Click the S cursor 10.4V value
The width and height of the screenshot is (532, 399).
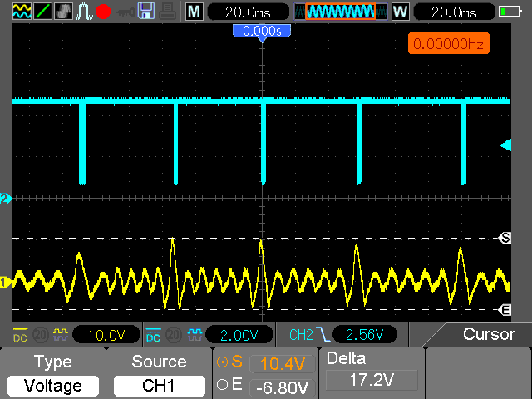click(283, 364)
